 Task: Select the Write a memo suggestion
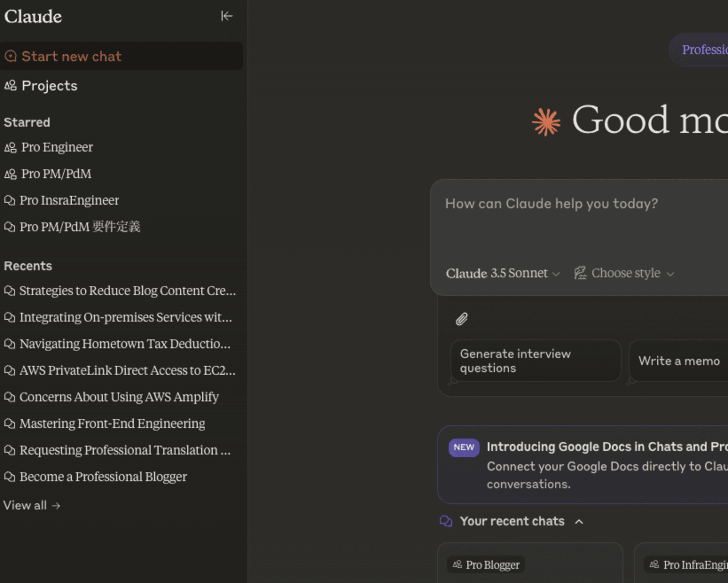[678, 361]
